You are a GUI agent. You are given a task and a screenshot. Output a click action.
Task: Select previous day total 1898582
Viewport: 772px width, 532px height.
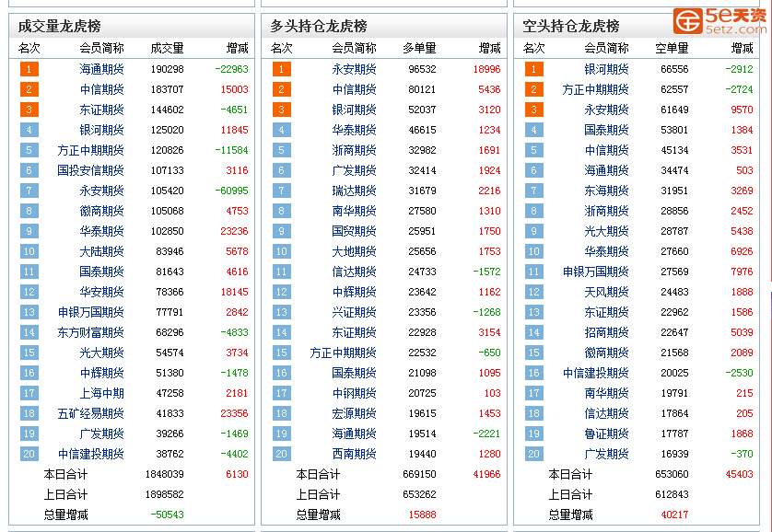(165, 494)
